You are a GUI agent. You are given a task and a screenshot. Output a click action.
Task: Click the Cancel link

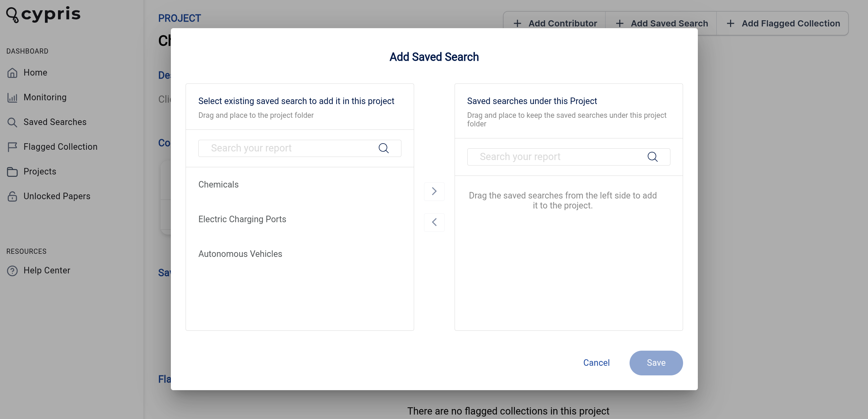596,363
